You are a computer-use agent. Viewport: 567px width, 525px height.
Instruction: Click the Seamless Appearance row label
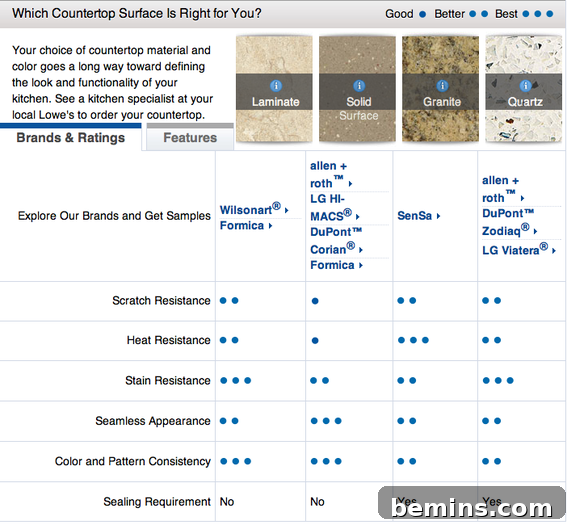pos(153,421)
